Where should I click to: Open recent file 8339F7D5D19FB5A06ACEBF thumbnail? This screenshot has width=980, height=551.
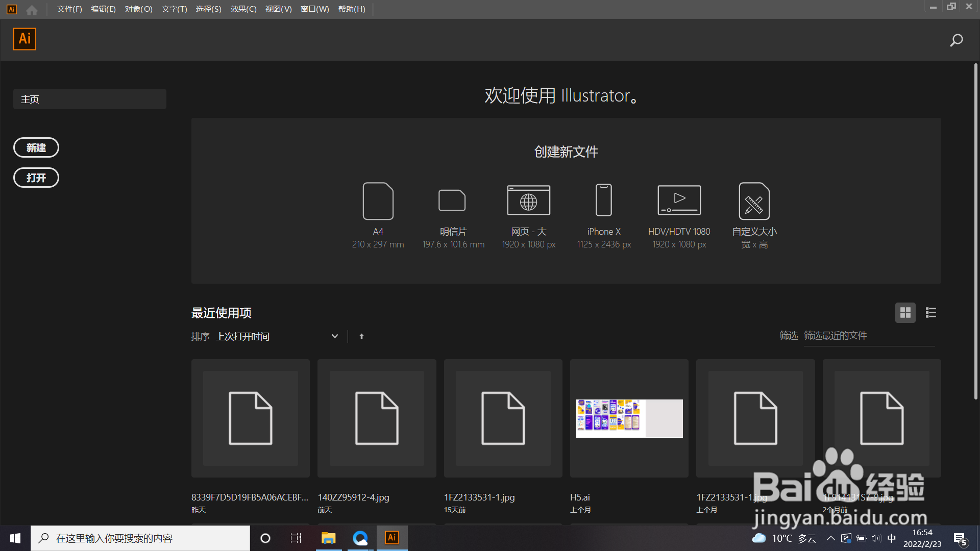tap(251, 418)
